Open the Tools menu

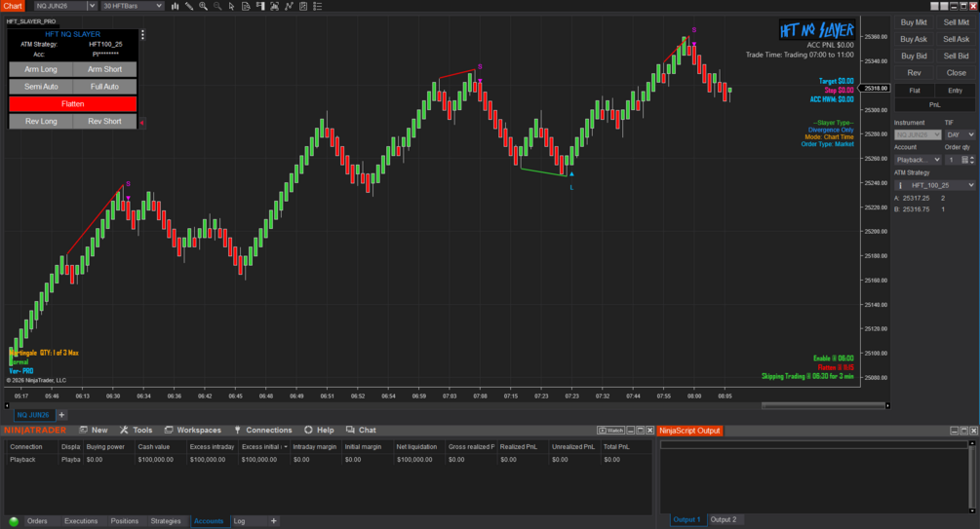click(137, 430)
